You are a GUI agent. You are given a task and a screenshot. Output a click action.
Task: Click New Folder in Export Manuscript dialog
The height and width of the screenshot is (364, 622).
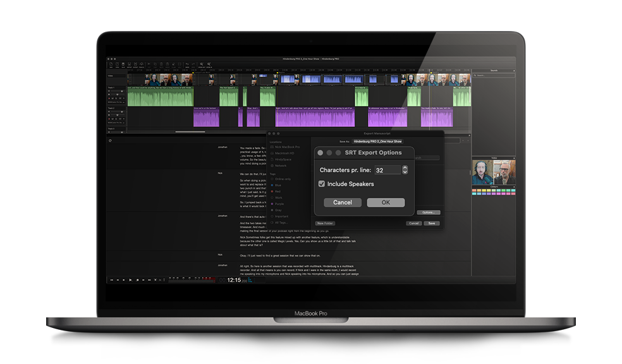[325, 223]
